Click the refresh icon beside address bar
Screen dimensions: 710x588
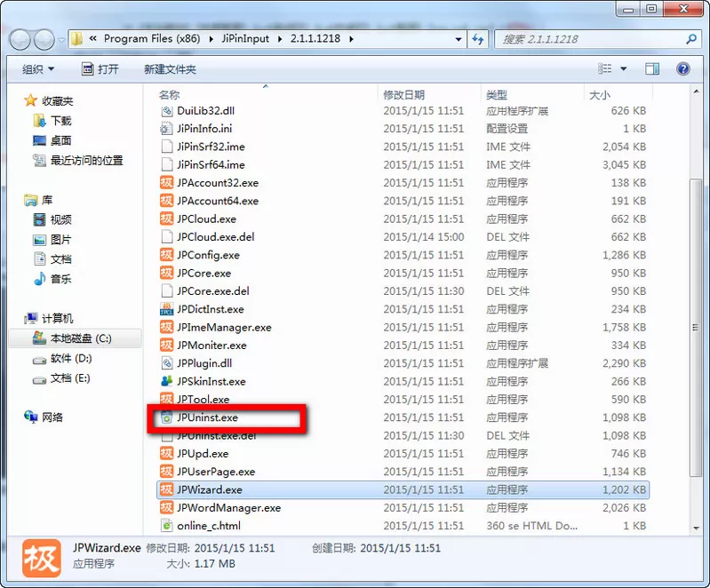coord(478,39)
